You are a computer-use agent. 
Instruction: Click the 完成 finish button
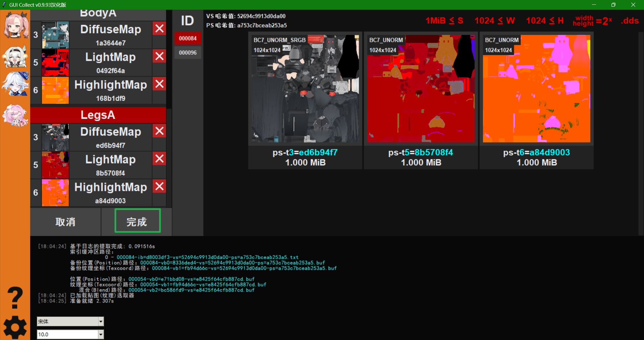(137, 221)
